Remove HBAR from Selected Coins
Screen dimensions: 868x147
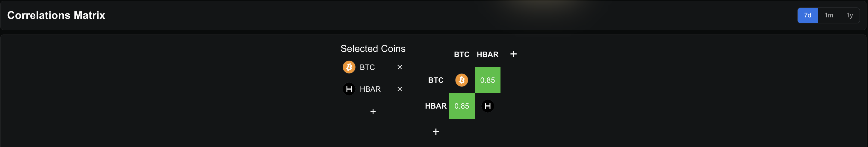(x=399, y=89)
